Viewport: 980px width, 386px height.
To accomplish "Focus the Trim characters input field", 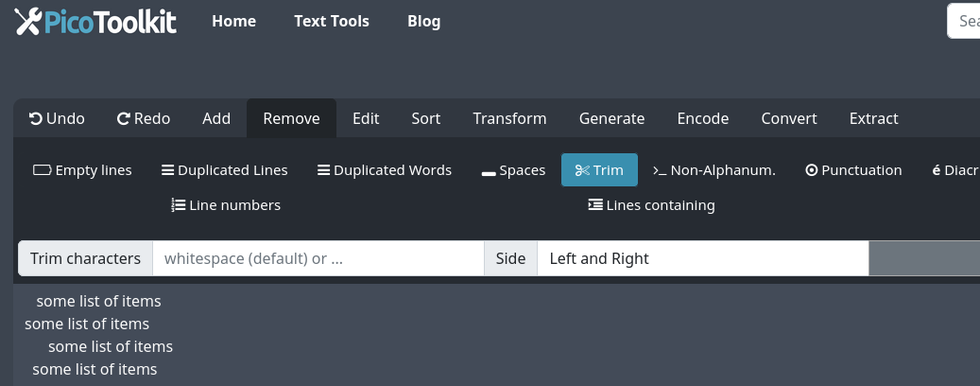I will 318,258.
